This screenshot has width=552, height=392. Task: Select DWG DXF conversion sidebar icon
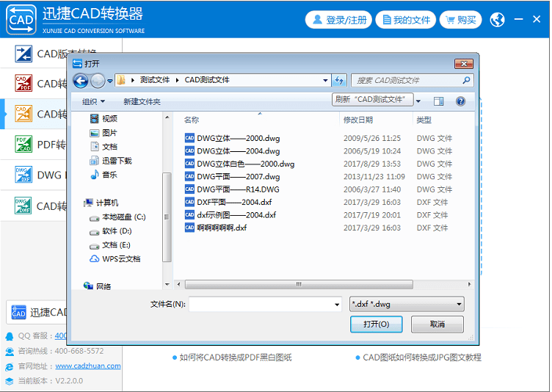click(23, 175)
